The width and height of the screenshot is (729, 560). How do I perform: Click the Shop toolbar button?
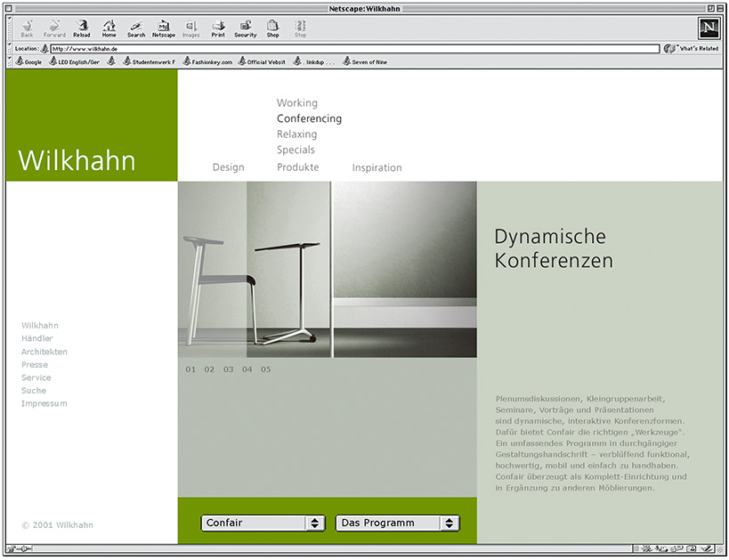[x=272, y=28]
